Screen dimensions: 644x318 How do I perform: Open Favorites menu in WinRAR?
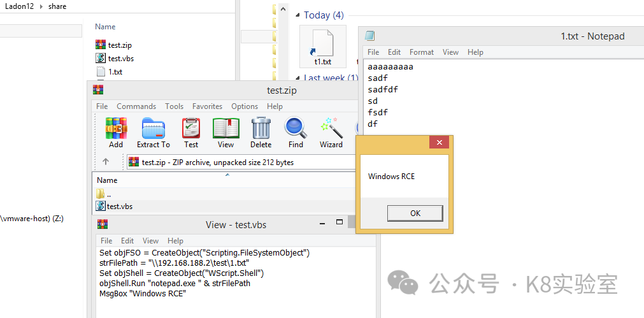tap(208, 106)
